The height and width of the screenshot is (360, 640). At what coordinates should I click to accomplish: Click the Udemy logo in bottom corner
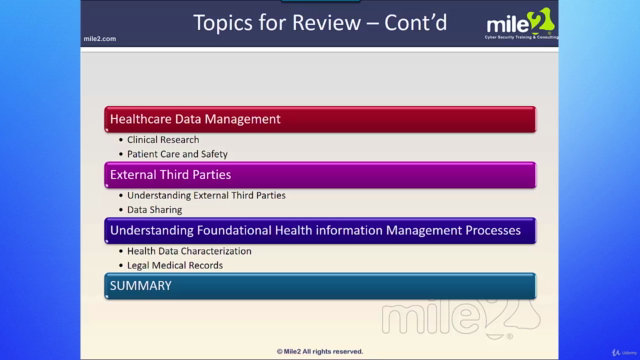[x=624, y=353]
